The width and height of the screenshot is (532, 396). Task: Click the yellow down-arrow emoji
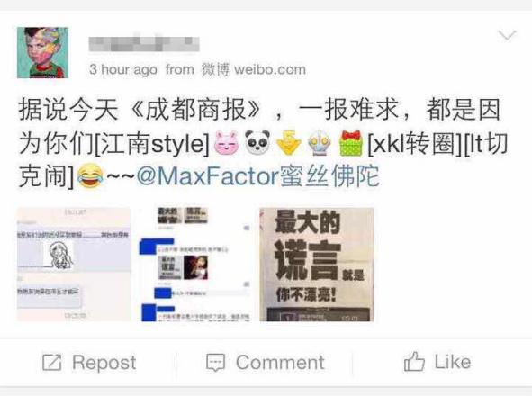(288, 143)
